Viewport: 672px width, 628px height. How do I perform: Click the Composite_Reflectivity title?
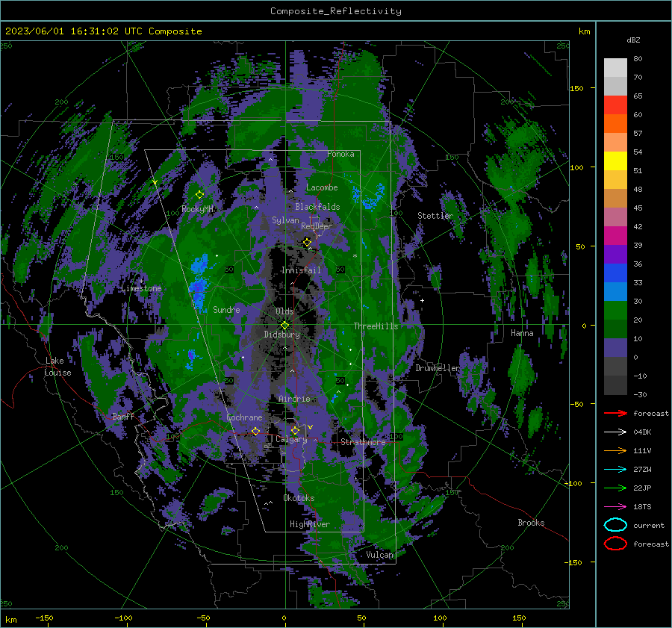coord(336,11)
